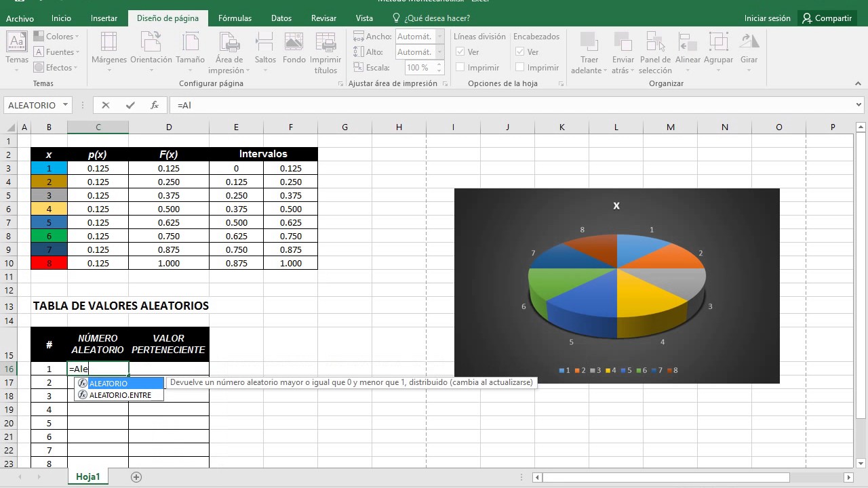Viewport: 868px width, 488px height.
Task: Open the Fuentes theme fonts dropdown
Action: point(57,52)
